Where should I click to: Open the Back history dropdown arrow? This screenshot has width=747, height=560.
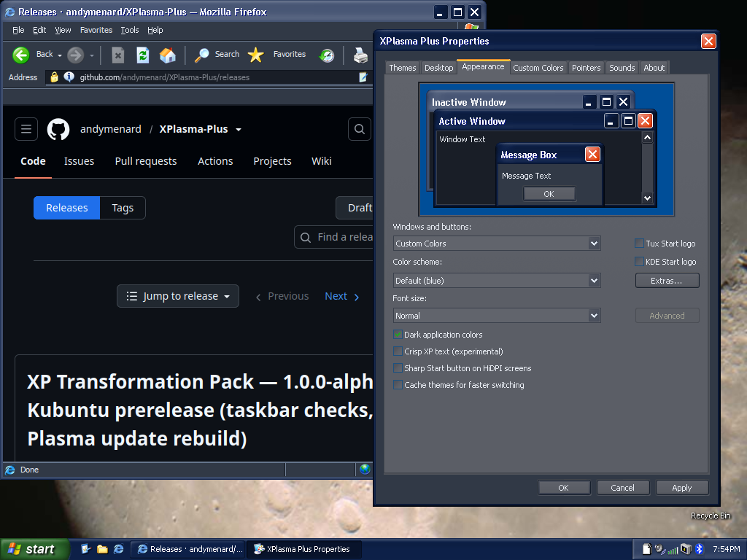click(60, 55)
